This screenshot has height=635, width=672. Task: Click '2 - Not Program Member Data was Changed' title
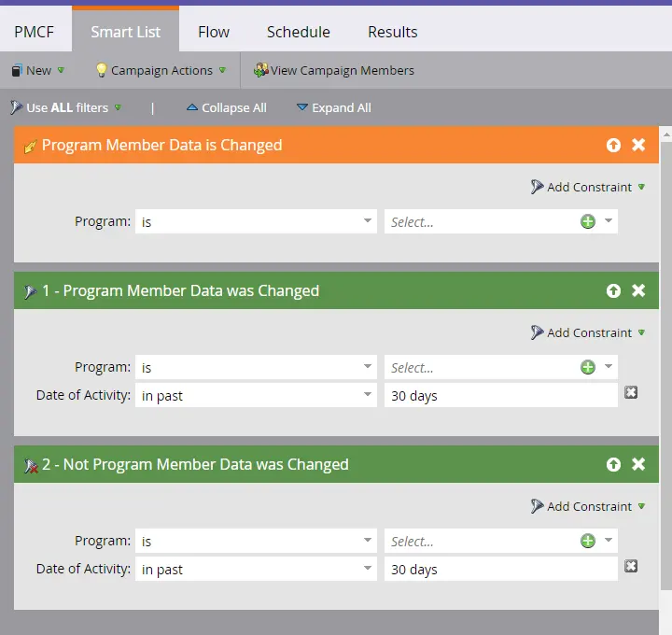(x=195, y=464)
